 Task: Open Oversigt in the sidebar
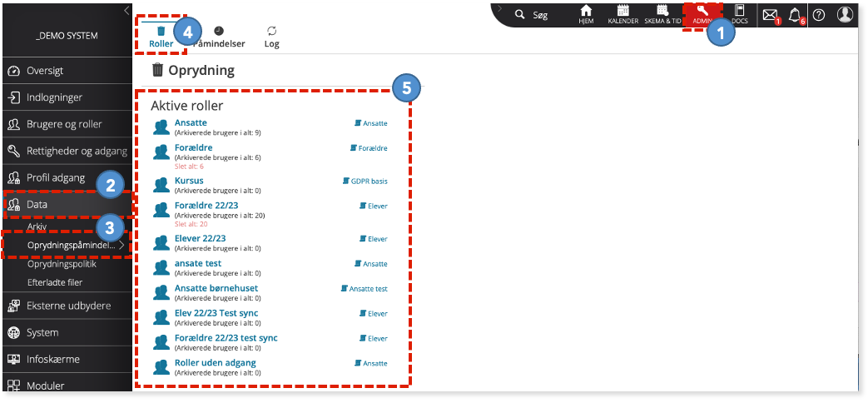pos(67,71)
